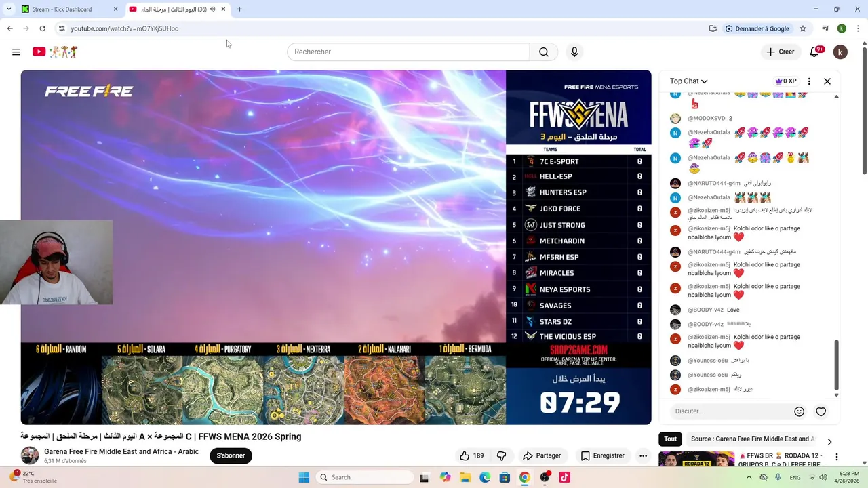The image size is (868, 488).
Task: Click Enregistrer save button
Action: click(602, 455)
